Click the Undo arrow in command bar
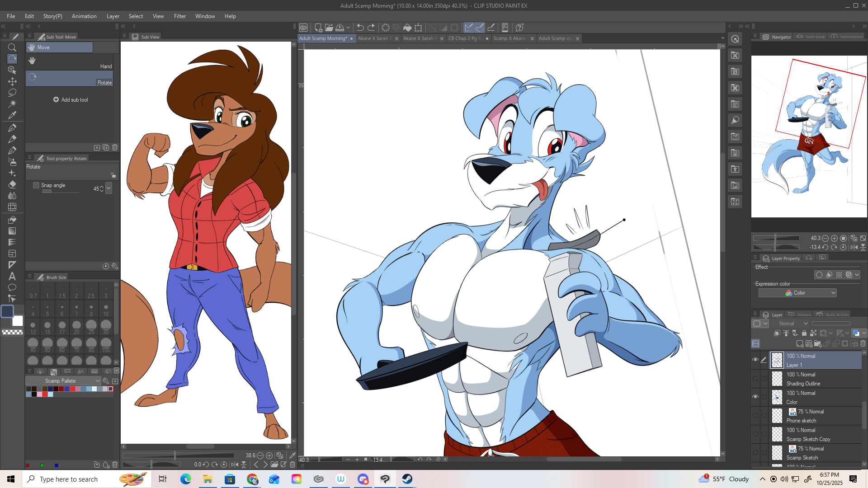 [x=360, y=28]
